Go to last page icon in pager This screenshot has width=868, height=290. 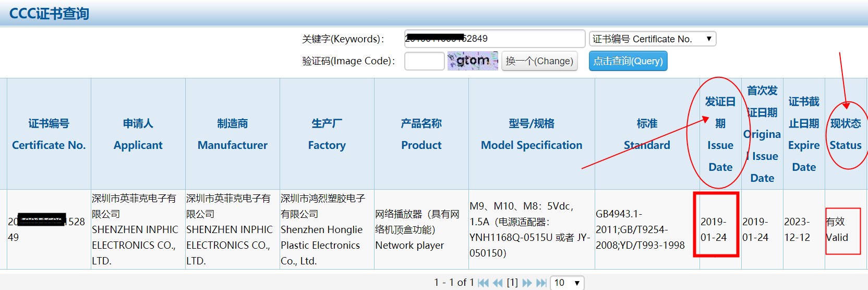tap(541, 283)
